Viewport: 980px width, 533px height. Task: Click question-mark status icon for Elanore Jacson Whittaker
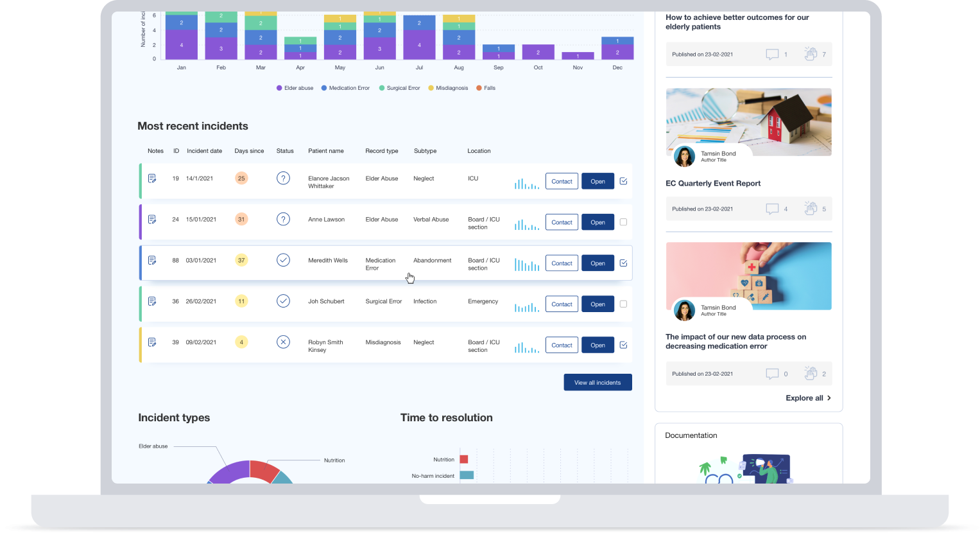click(x=283, y=179)
